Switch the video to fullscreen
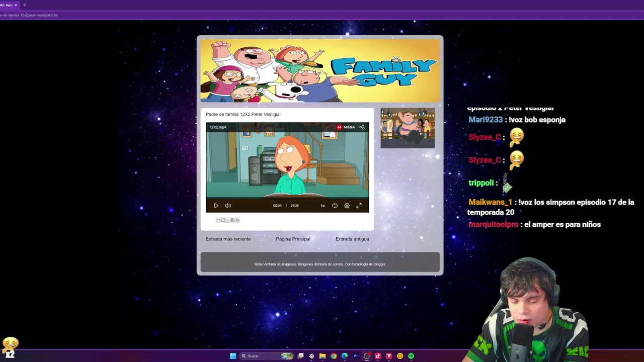Screen dimensions: 644x362 tap(359, 206)
